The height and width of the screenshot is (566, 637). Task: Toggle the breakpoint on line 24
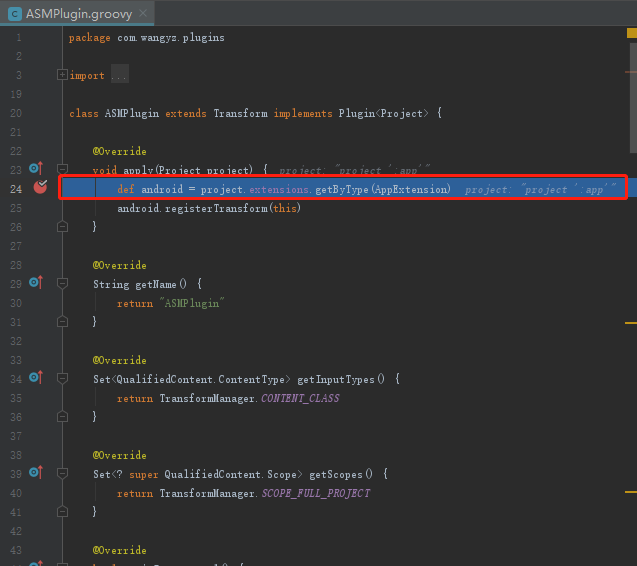pos(40,187)
